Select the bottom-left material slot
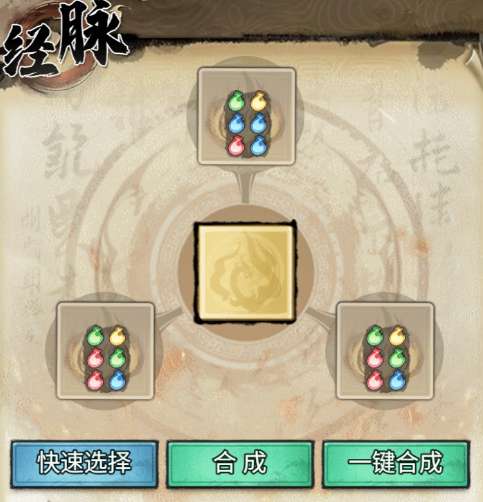The width and height of the screenshot is (483, 502). [105, 350]
